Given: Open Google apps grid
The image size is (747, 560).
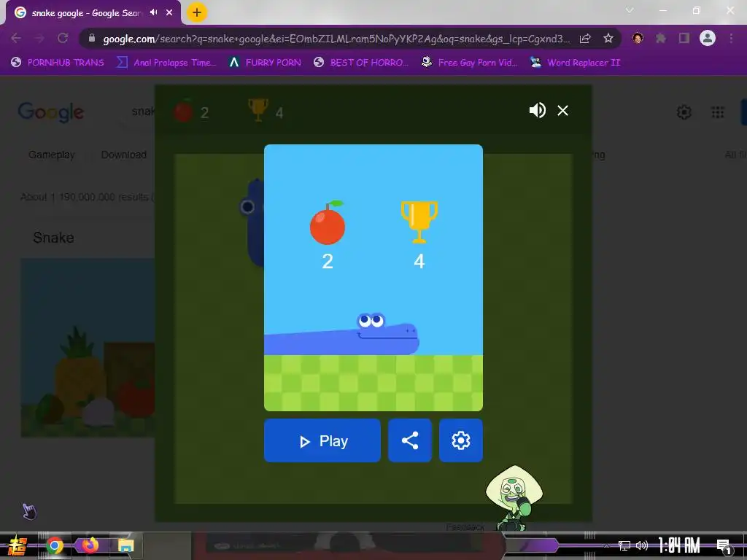Looking at the screenshot, I should 718,112.
